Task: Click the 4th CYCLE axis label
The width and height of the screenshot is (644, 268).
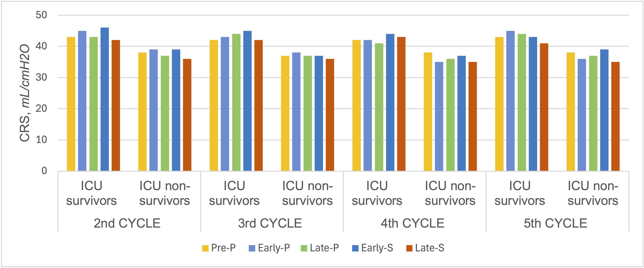Action: pyautogui.click(x=412, y=223)
